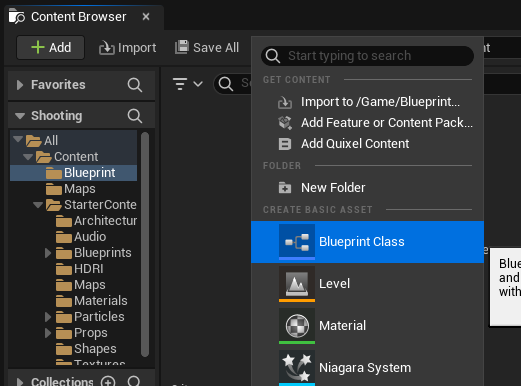Collapse the All folder node
This screenshot has width=521, height=386.
[18, 139]
